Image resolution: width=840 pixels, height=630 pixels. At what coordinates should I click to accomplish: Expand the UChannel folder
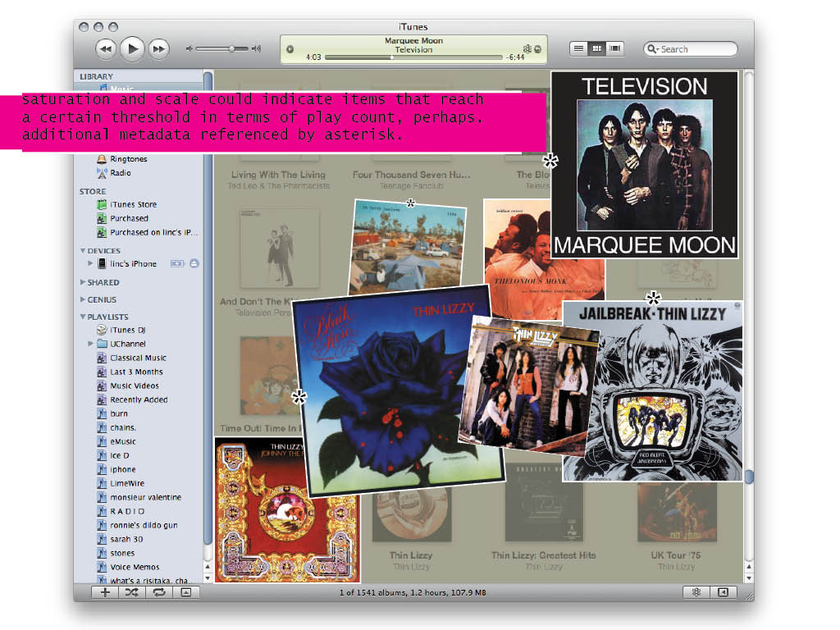coord(90,344)
